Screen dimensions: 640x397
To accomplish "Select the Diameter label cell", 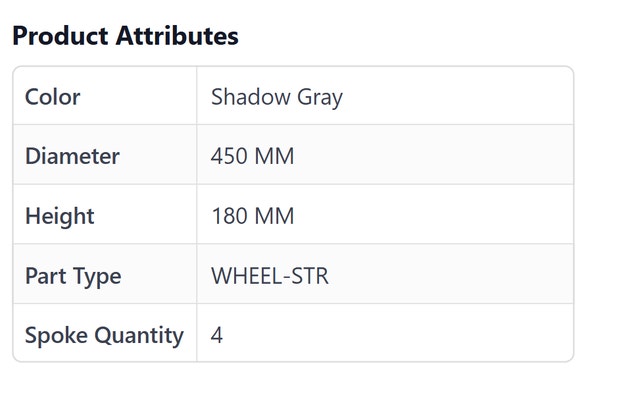I will click(105, 155).
